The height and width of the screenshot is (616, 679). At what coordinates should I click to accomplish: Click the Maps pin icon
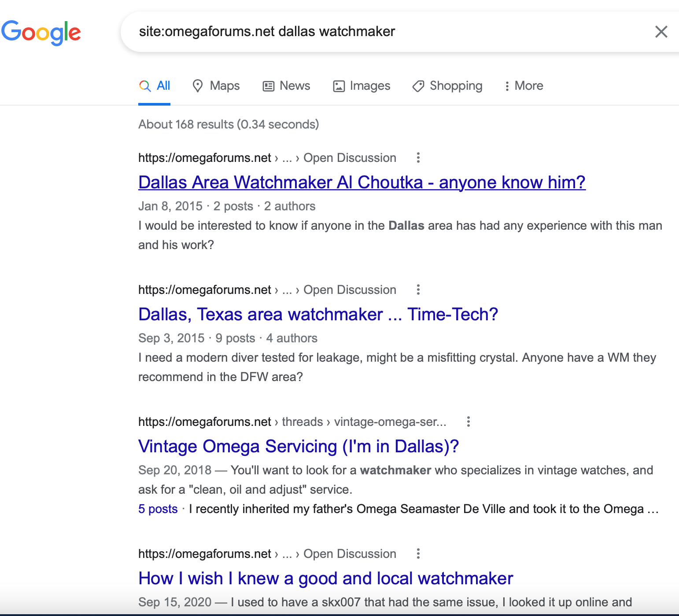198,86
